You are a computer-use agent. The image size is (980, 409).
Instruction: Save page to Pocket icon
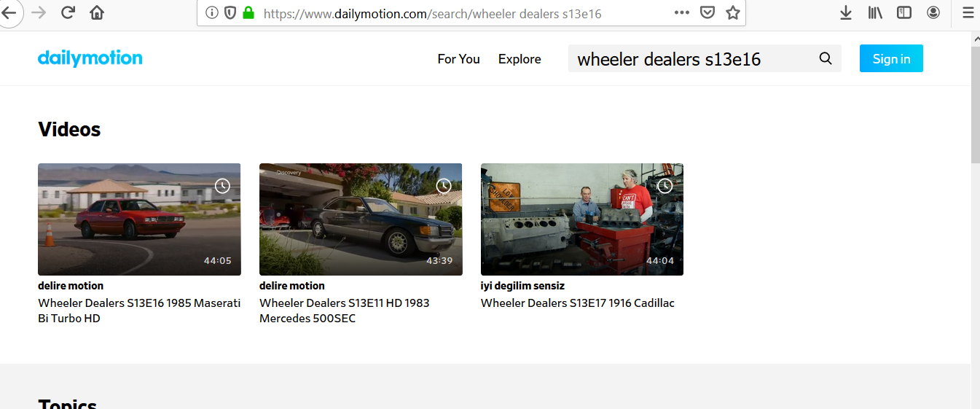707,12
